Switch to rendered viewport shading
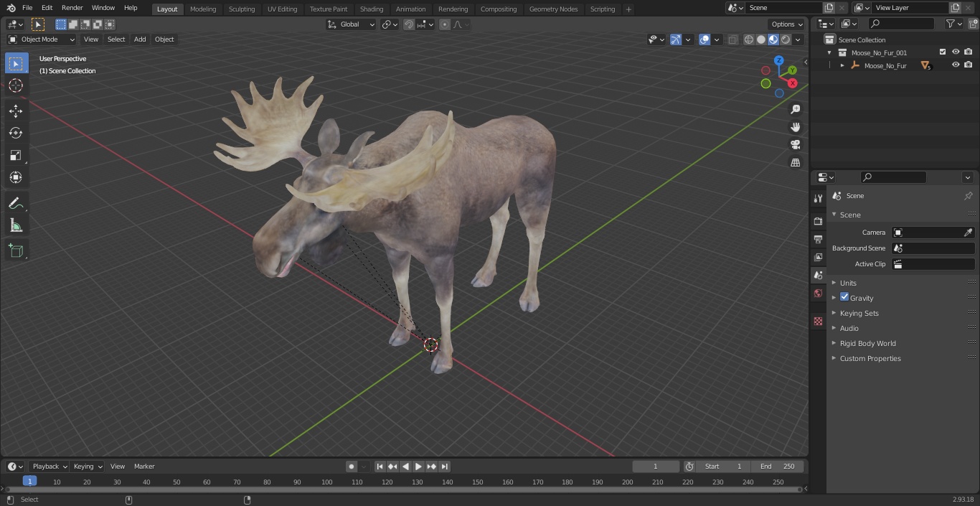 click(x=786, y=40)
